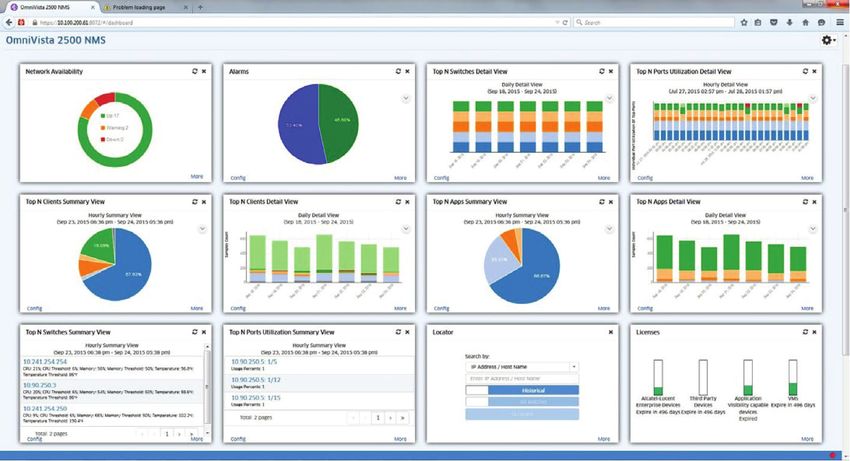The width and height of the screenshot is (850, 461).
Task: Open More link in the Licenses widget
Action: click(807, 439)
